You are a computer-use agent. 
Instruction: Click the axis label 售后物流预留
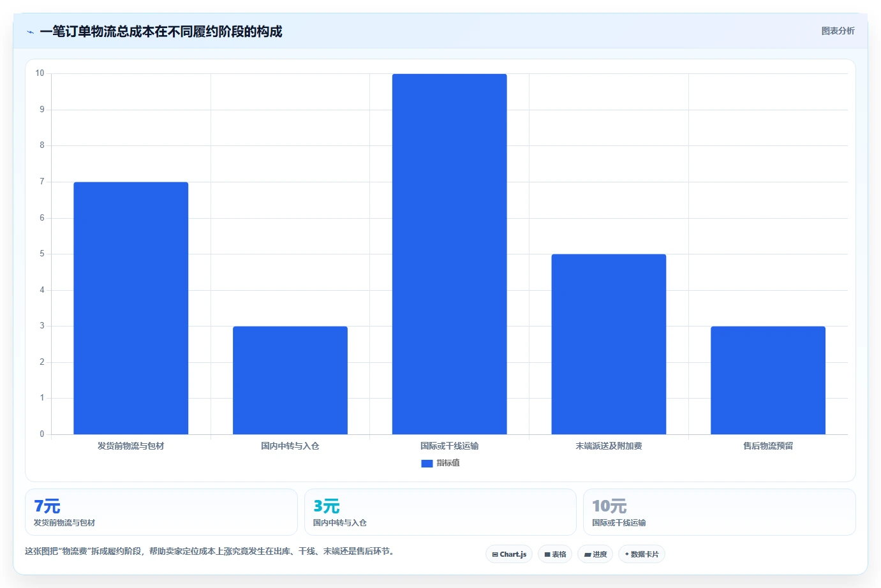point(768,446)
